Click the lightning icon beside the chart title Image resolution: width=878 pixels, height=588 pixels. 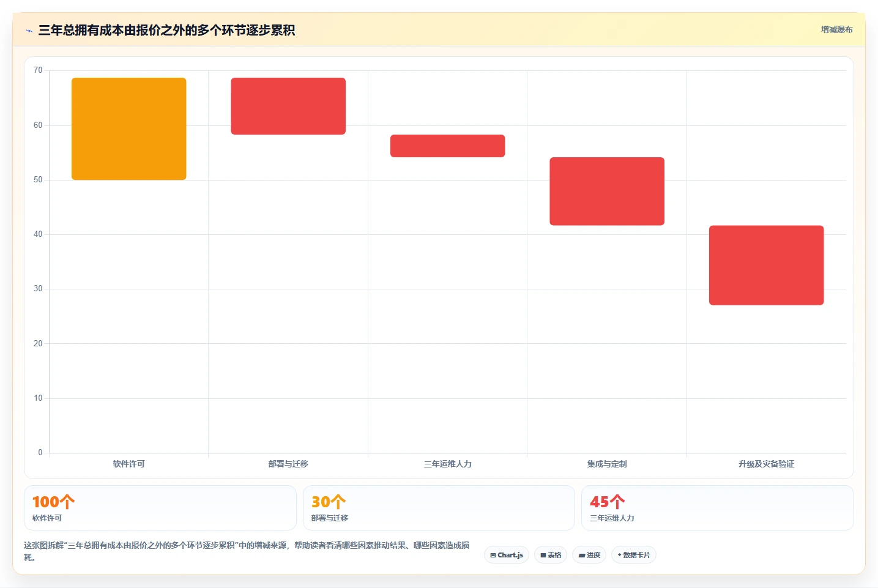29,31
